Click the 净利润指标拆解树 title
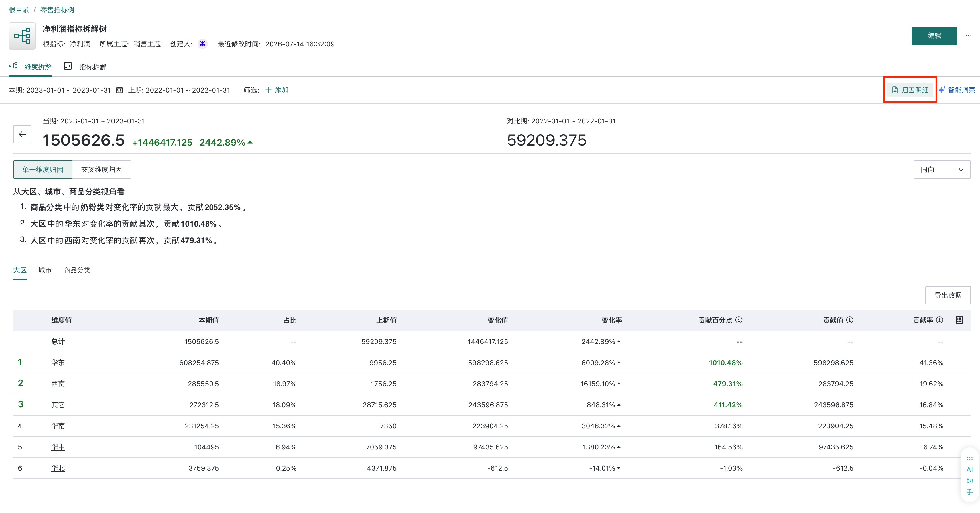The image size is (980, 513). [x=75, y=29]
